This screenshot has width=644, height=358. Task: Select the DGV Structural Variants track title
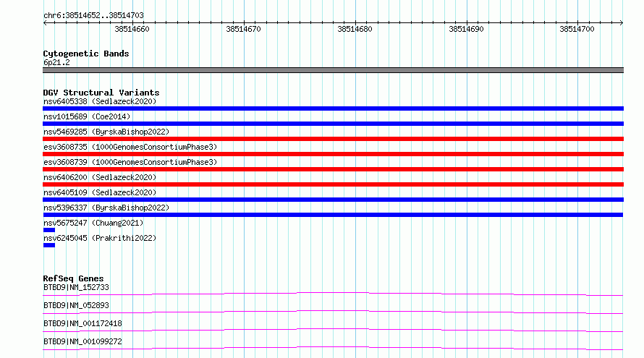click(x=101, y=93)
